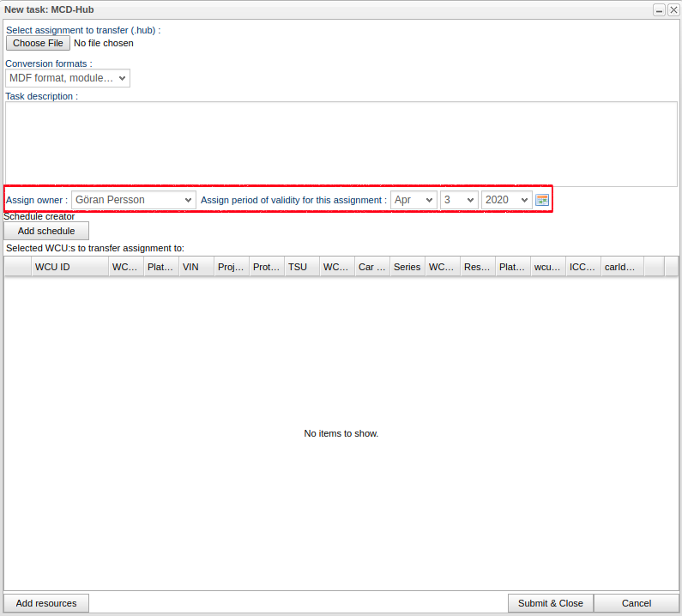Sort by the WCU ID column header
This screenshot has width=682, height=616.
(69, 267)
